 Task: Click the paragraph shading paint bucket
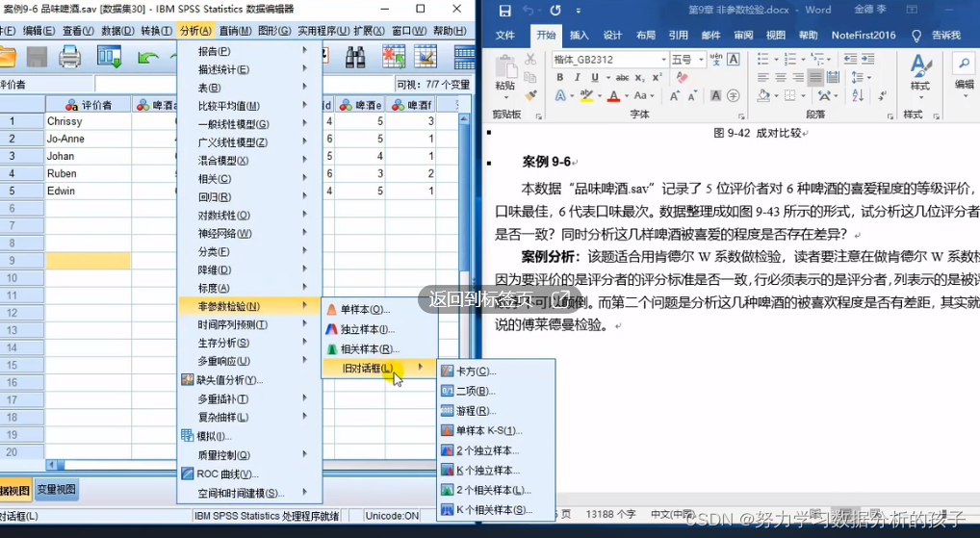coord(763,95)
